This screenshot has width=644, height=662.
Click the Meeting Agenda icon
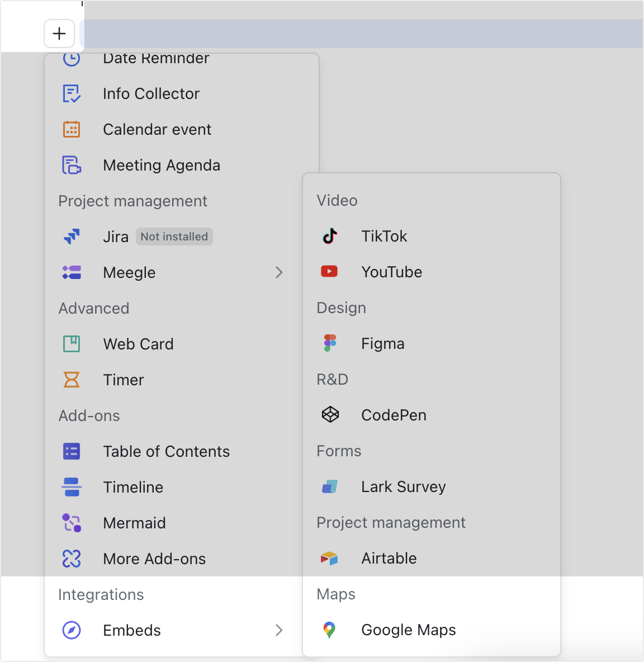tap(71, 165)
